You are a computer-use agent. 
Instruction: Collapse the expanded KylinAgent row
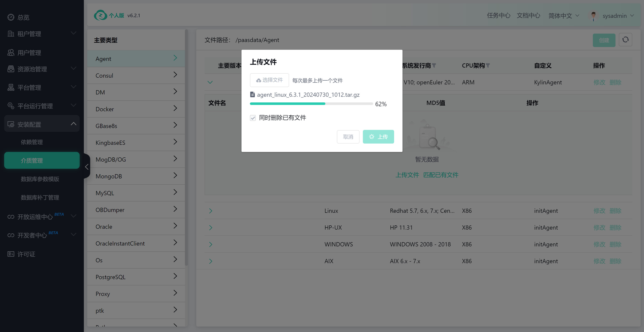coord(210,82)
